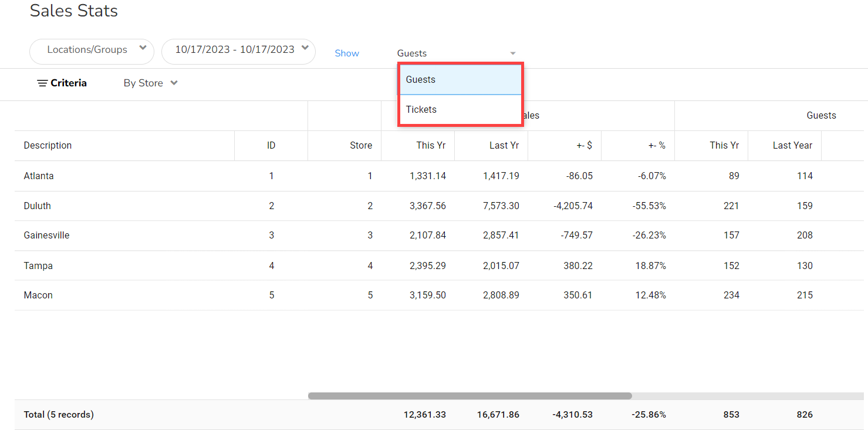Click the Store column header

361,146
